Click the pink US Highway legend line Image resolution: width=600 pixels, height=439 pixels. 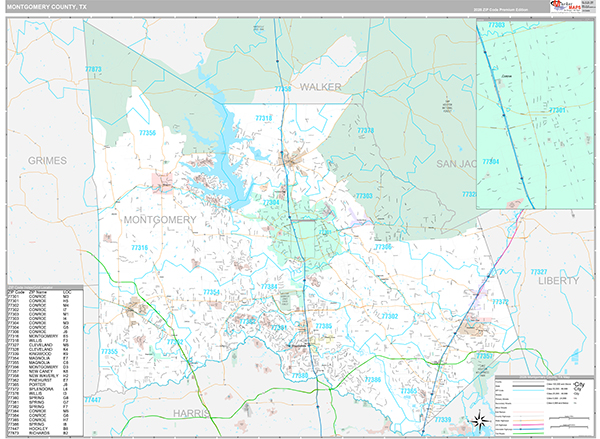(528, 425)
